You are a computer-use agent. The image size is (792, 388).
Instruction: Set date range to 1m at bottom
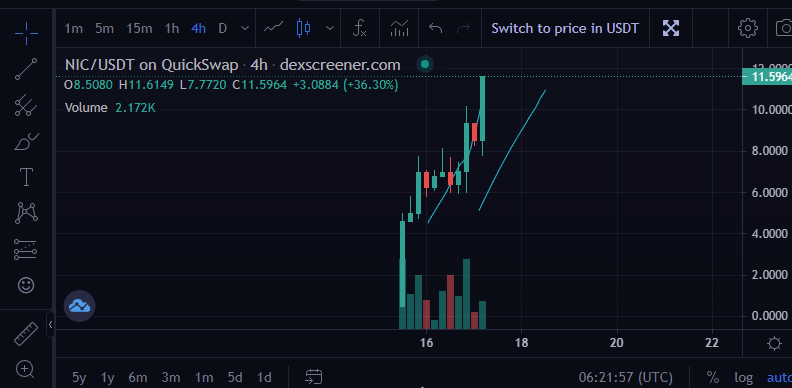[x=204, y=377]
